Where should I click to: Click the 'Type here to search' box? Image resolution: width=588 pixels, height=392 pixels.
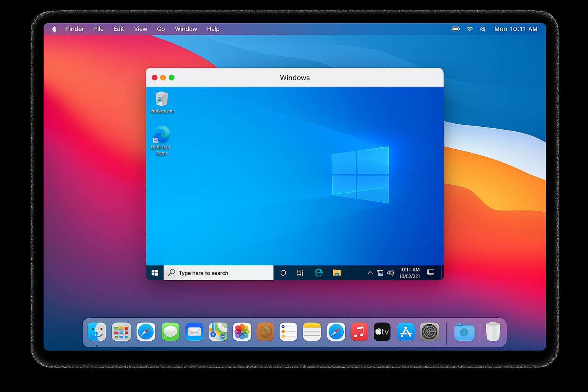219,273
